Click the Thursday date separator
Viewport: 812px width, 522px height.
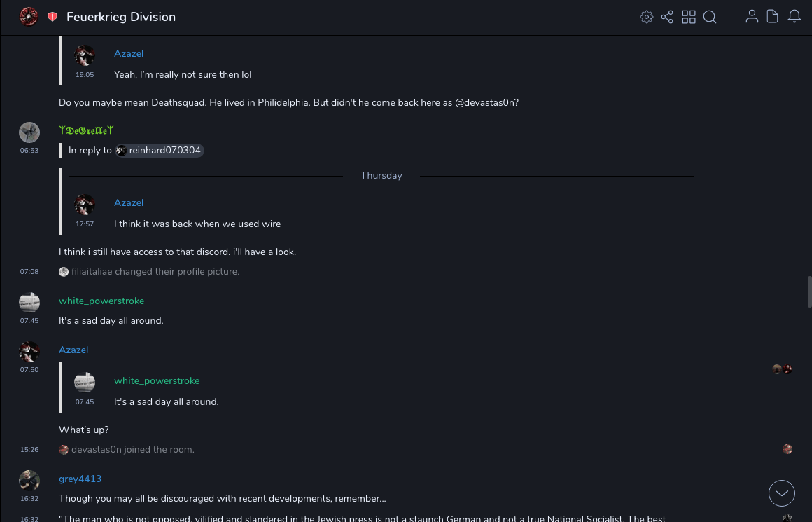coord(381,176)
